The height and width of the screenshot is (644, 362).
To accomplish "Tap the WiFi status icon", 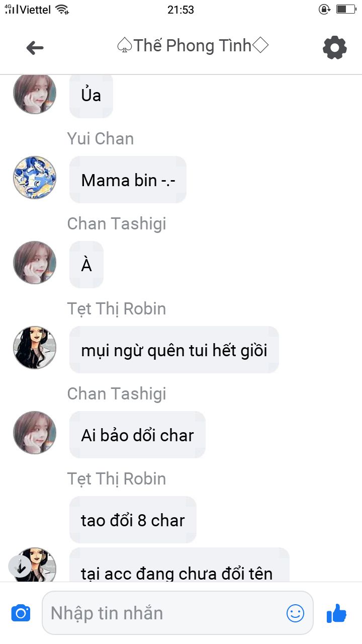I will tap(62, 10).
